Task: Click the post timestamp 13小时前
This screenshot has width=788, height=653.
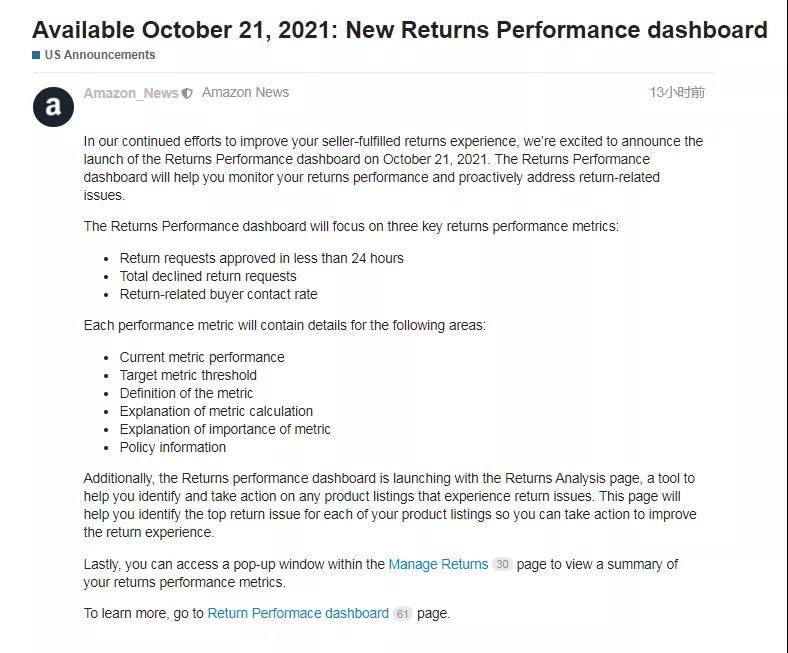Action: (677, 92)
